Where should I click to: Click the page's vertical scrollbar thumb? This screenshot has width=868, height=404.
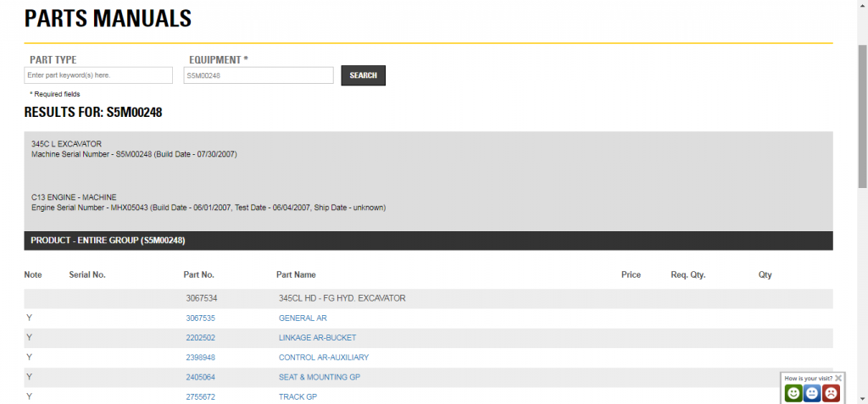tap(862, 116)
